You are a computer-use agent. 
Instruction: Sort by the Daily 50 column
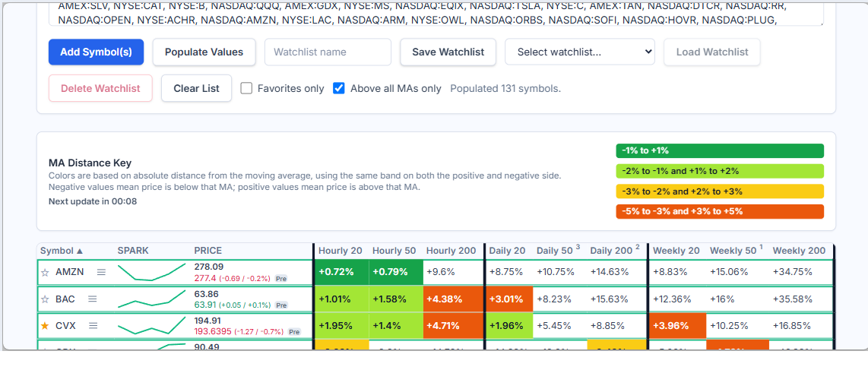[x=558, y=251]
